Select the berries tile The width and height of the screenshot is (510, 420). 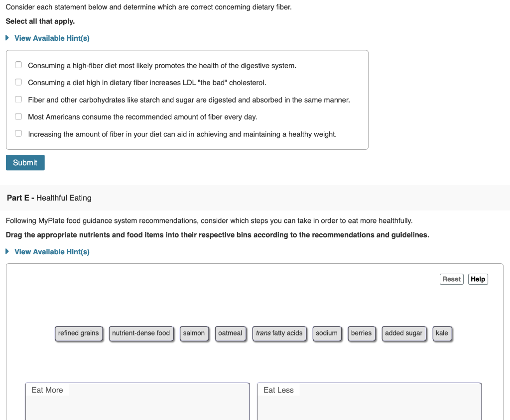click(x=362, y=333)
